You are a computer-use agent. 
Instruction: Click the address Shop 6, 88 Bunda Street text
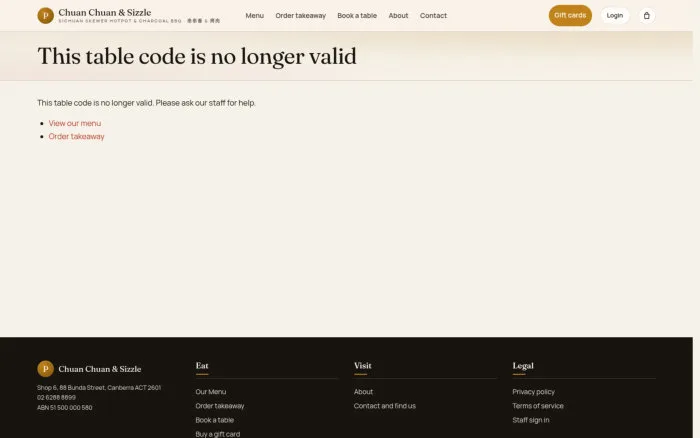pos(99,388)
